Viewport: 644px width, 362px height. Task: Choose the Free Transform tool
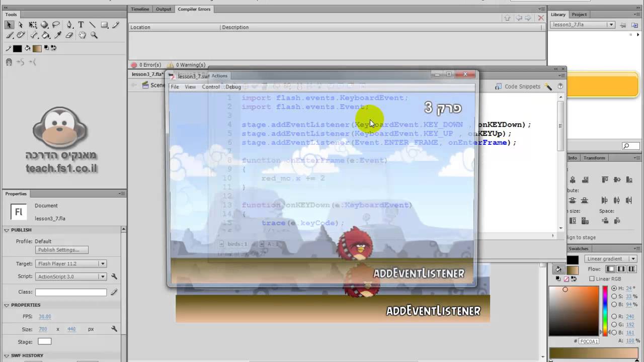click(x=33, y=25)
